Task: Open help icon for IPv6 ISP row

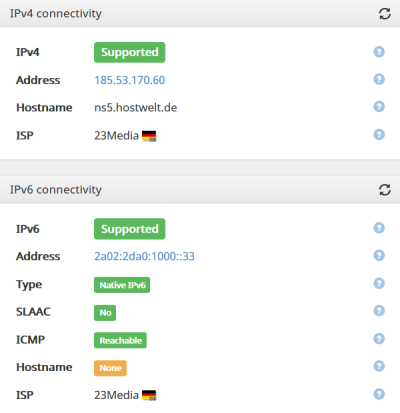Action: tap(379, 394)
